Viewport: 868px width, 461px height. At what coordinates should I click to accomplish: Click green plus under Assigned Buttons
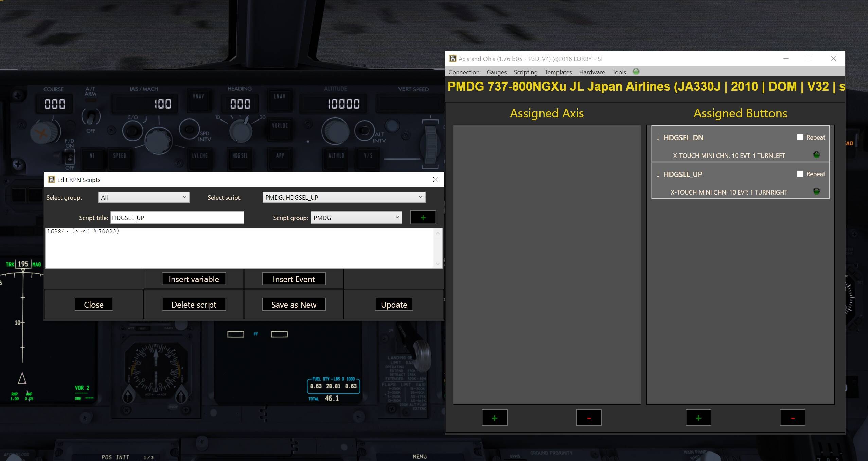tap(698, 418)
